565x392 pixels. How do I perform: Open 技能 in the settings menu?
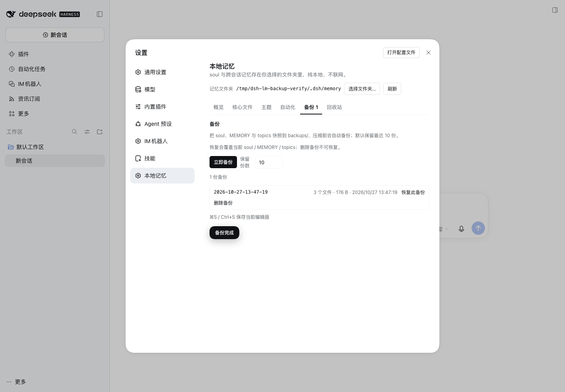(x=162, y=158)
